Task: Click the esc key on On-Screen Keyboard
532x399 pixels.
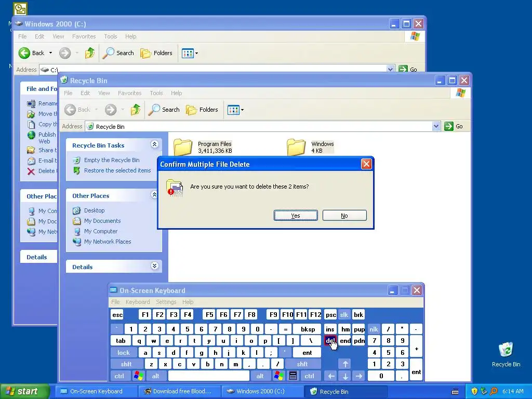Action: point(117,315)
